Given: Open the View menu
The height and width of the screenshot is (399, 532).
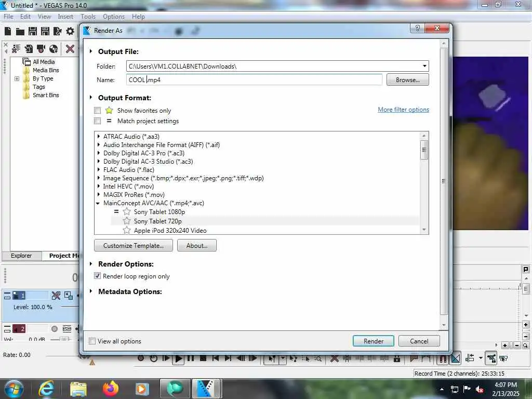Looking at the screenshot, I should point(44,16).
